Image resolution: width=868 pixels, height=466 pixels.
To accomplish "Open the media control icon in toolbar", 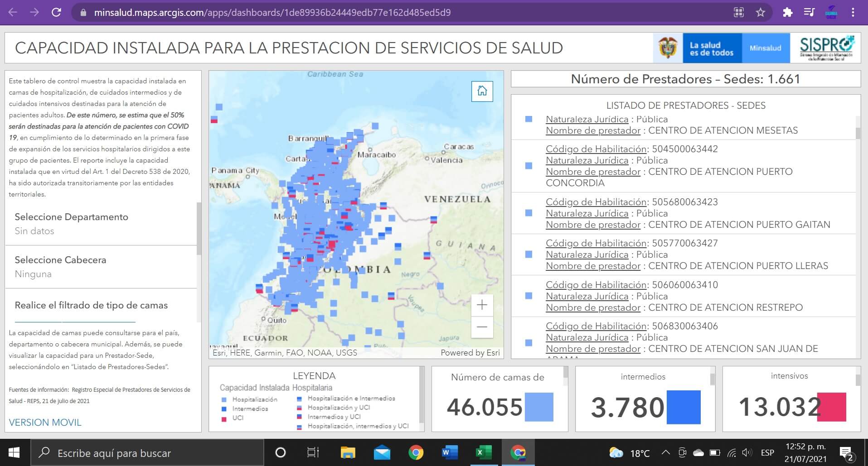I will point(810,12).
